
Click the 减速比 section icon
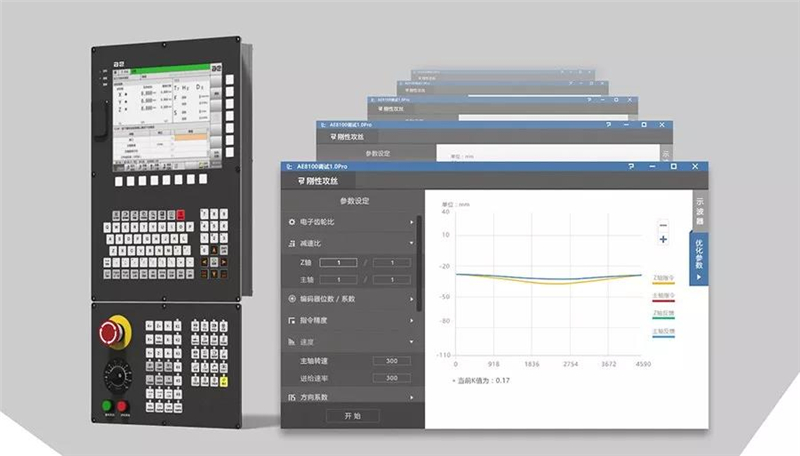tap(291, 243)
